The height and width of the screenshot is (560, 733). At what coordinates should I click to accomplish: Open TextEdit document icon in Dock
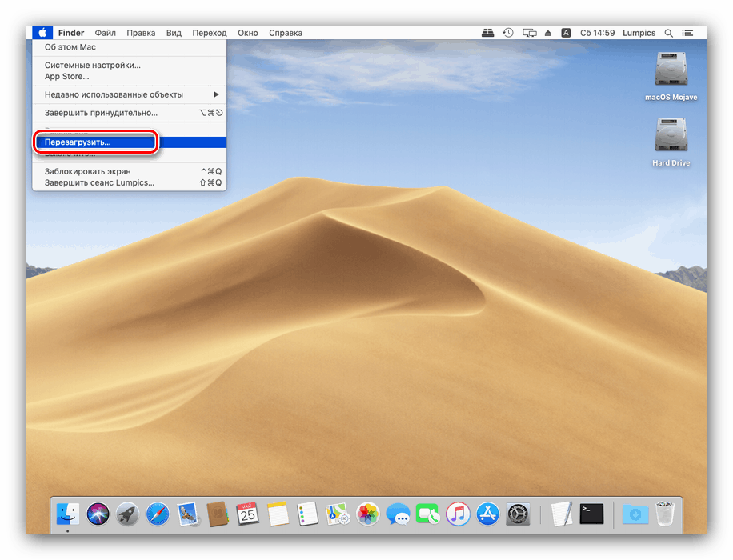(x=562, y=514)
